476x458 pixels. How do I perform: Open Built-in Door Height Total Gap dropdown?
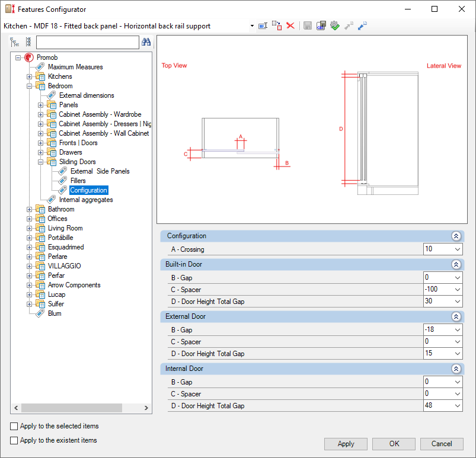point(458,301)
